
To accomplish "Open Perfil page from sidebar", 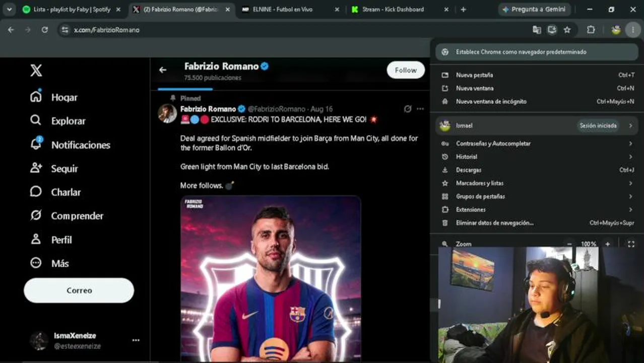I will 51,239.
